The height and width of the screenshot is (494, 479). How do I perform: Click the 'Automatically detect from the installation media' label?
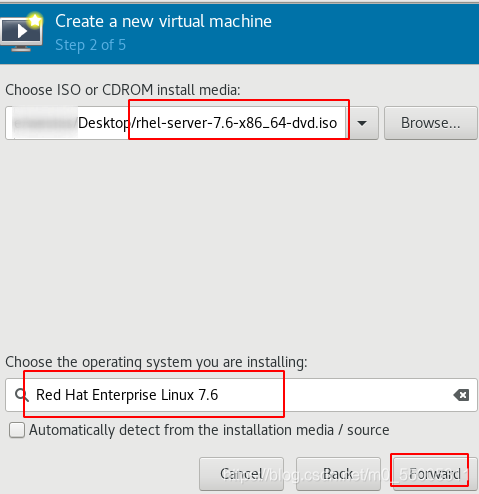(x=209, y=430)
